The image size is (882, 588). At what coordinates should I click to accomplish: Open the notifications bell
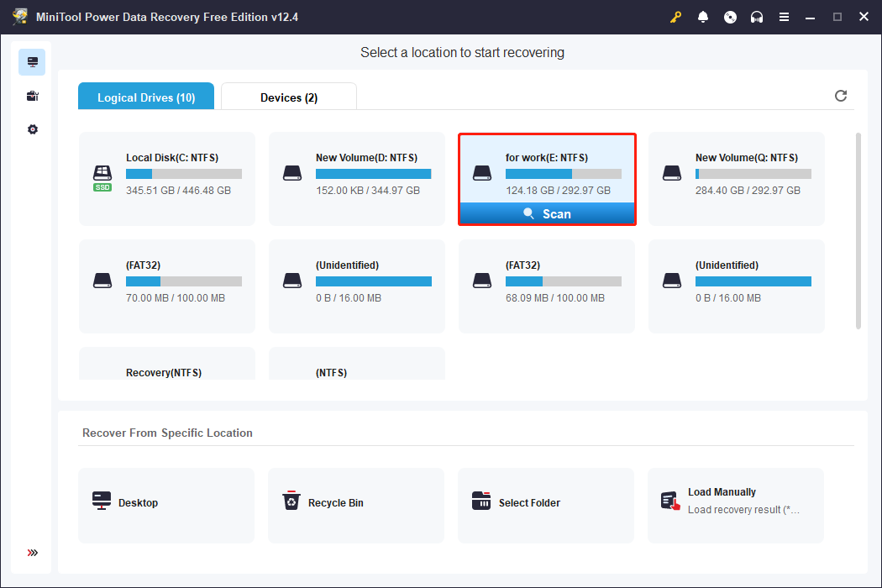(702, 17)
